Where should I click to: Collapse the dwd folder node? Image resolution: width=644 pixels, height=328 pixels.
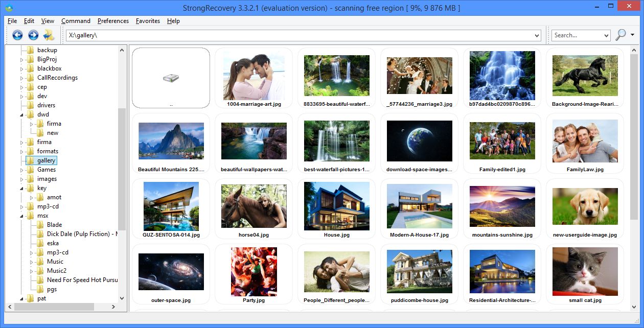click(x=22, y=115)
